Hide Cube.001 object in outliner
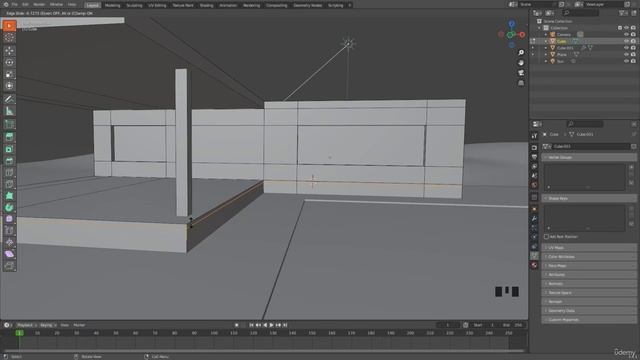 (626, 48)
